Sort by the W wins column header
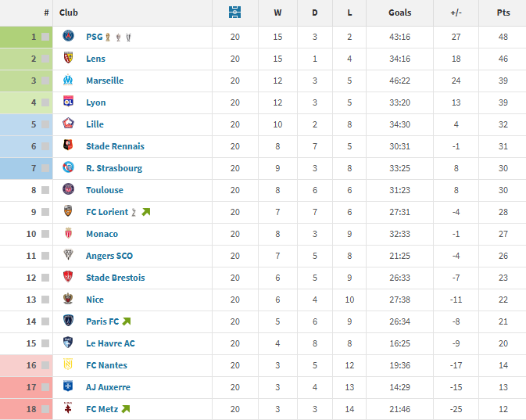The image size is (526, 420). click(277, 13)
